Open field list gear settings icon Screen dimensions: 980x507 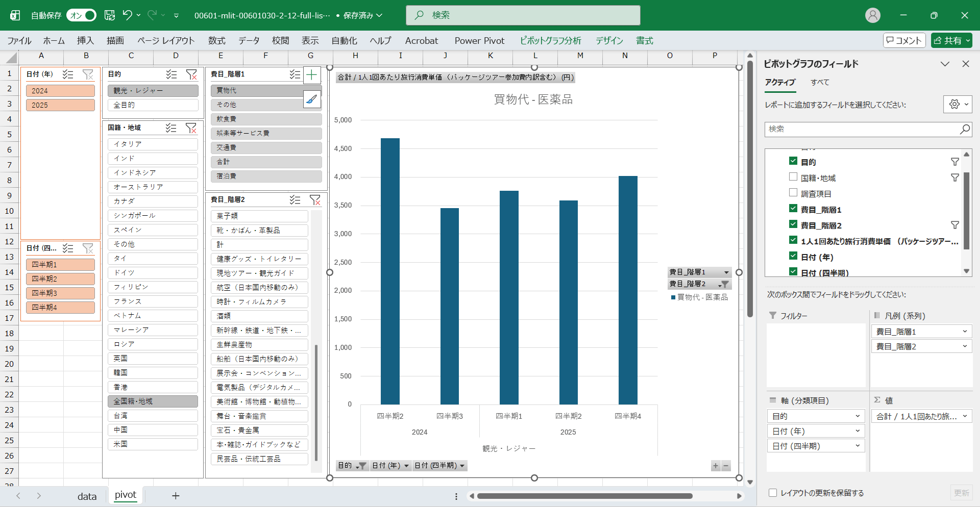957,104
